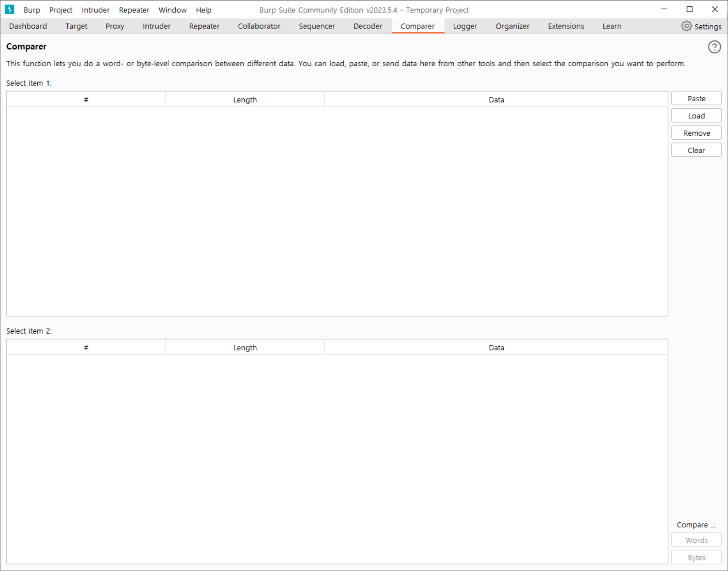Open the Project menu
728x571 pixels.
[x=61, y=10]
